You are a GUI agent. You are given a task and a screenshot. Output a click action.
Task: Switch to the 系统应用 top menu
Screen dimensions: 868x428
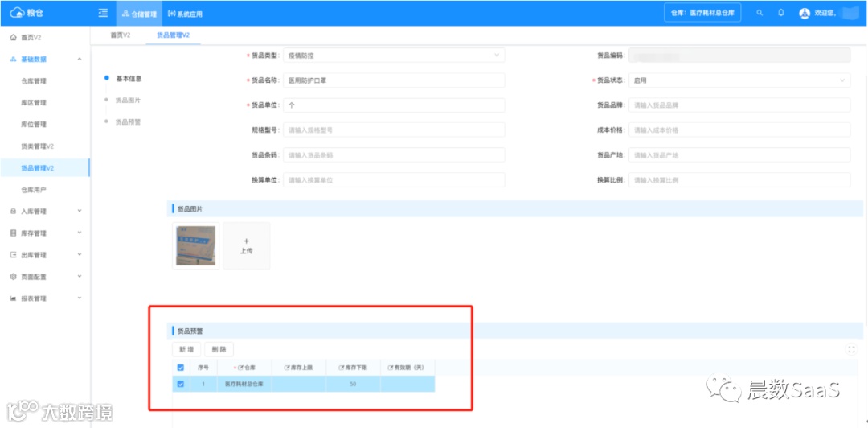pyautogui.click(x=185, y=14)
